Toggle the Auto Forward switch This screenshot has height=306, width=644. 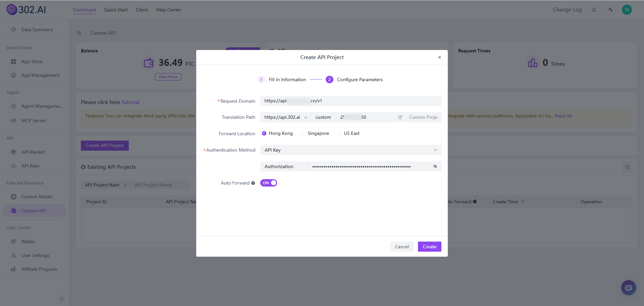tap(269, 183)
